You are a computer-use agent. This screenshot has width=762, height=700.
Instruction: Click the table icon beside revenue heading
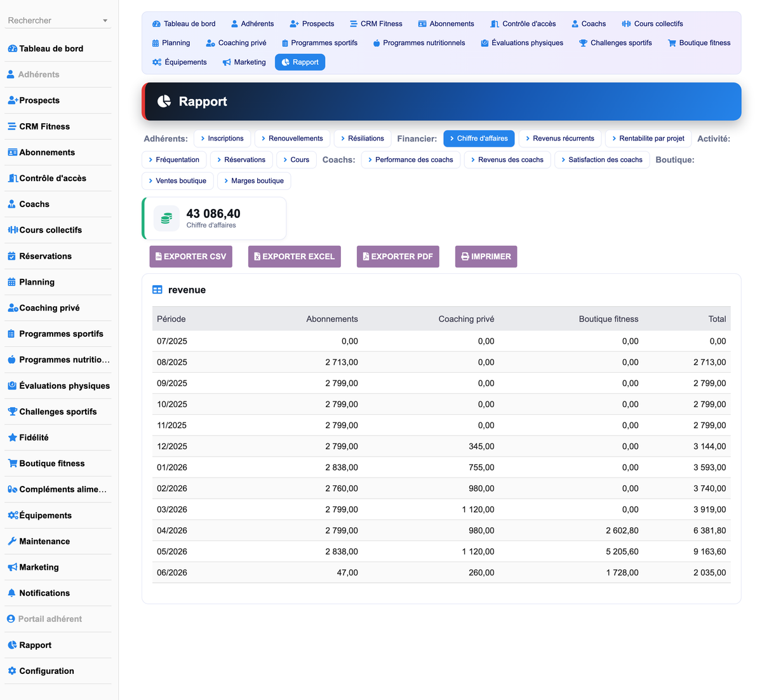157,290
